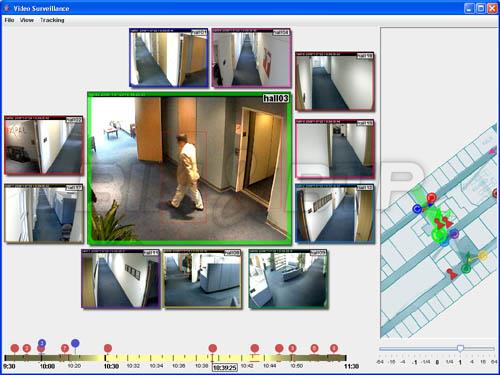Click the 10:39:25 current time box
The height and width of the screenshot is (375, 500).
(x=225, y=368)
